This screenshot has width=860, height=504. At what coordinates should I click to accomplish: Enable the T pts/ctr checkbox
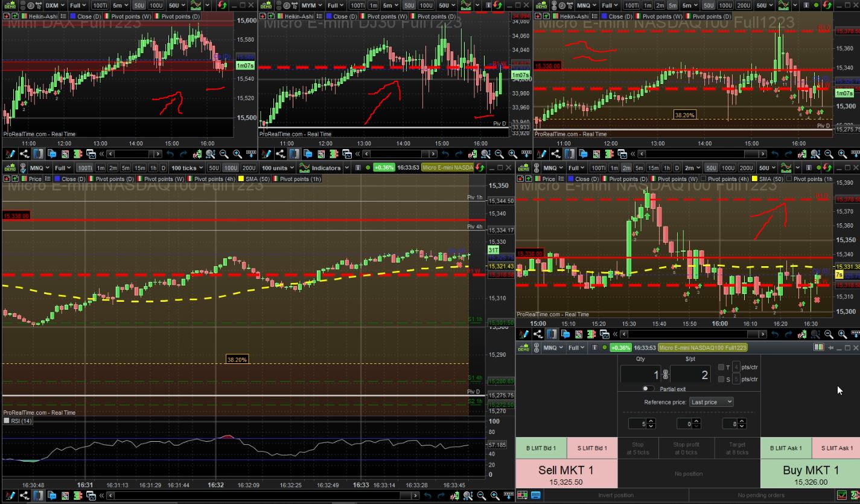pos(721,367)
